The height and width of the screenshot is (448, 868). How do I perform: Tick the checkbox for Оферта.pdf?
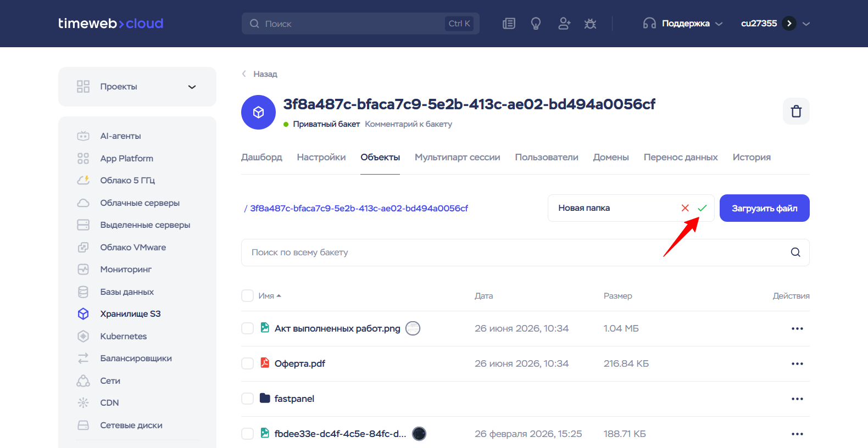tap(248, 363)
